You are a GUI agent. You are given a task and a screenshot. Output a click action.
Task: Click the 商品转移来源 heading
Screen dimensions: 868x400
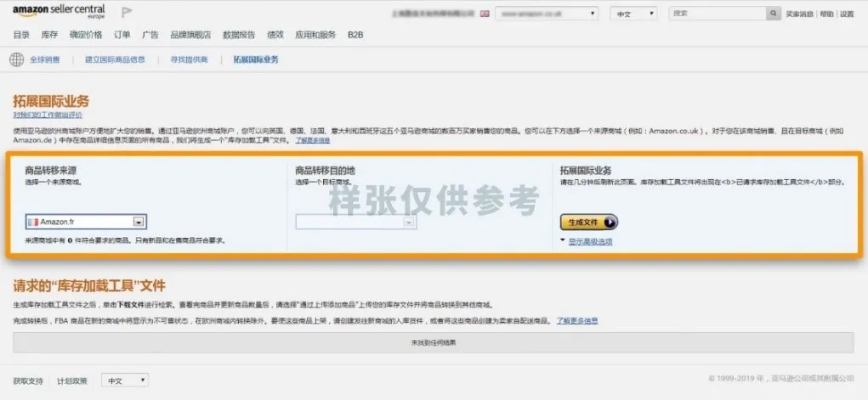pyautogui.click(x=50, y=171)
